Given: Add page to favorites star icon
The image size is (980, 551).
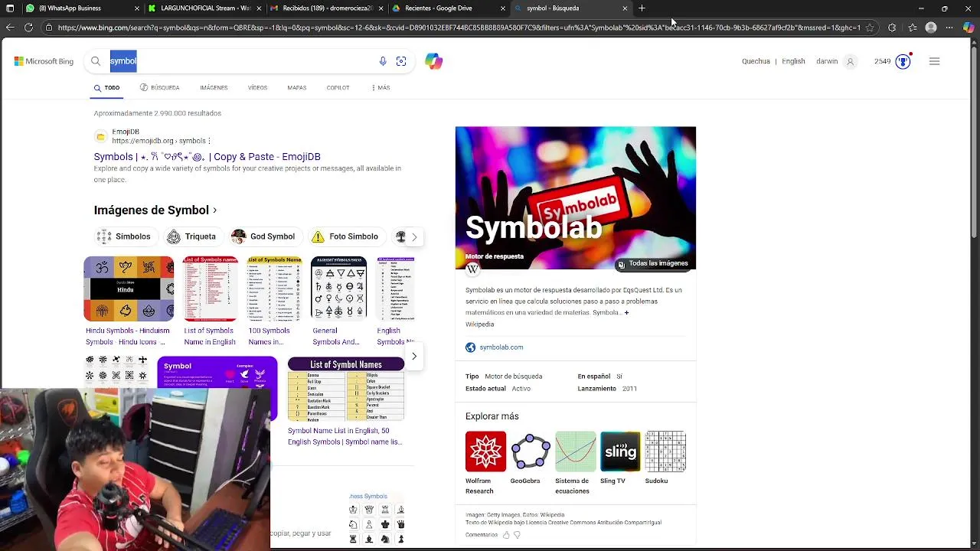Looking at the screenshot, I should [870, 28].
